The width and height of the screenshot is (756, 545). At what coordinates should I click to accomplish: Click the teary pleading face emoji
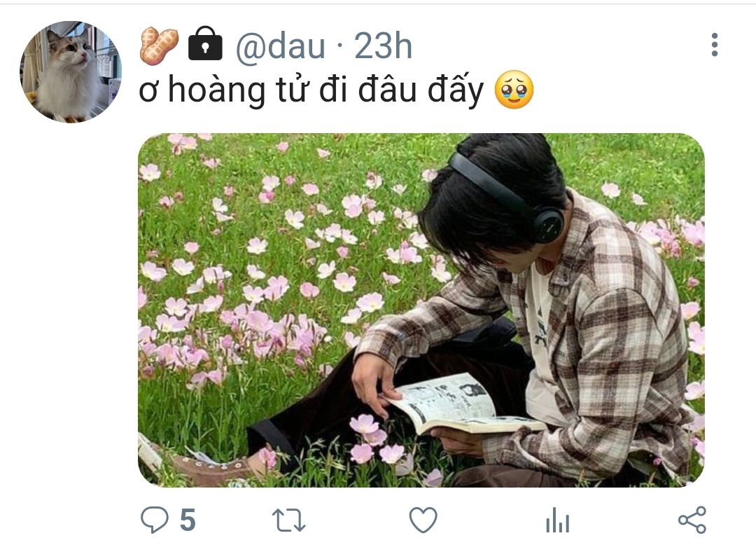(514, 90)
